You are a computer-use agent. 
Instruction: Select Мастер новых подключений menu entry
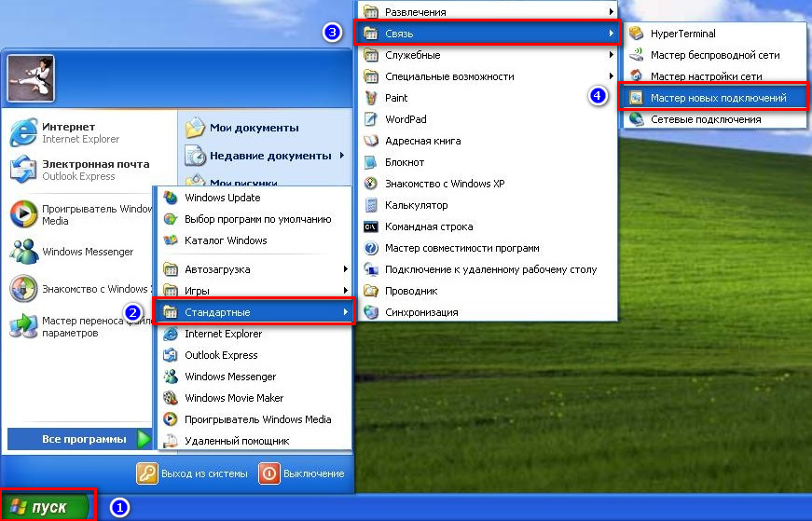click(x=712, y=97)
